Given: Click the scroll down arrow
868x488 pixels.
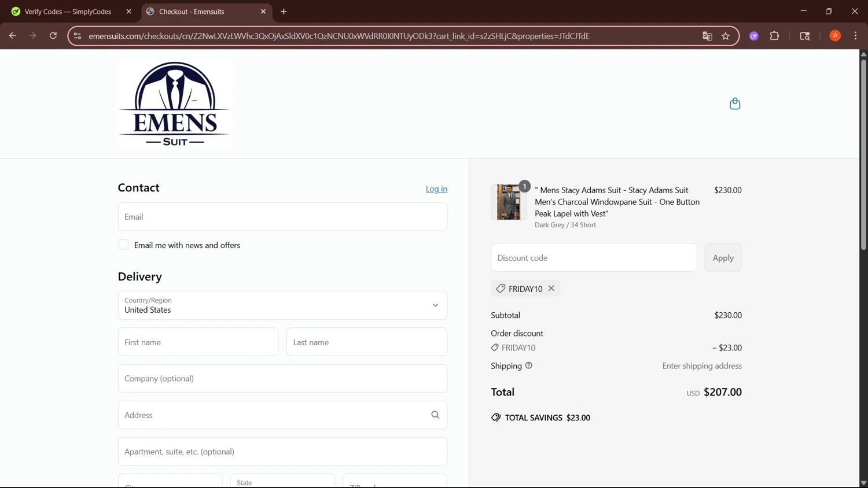Looking at the screenshot, I should coord(863,483).
